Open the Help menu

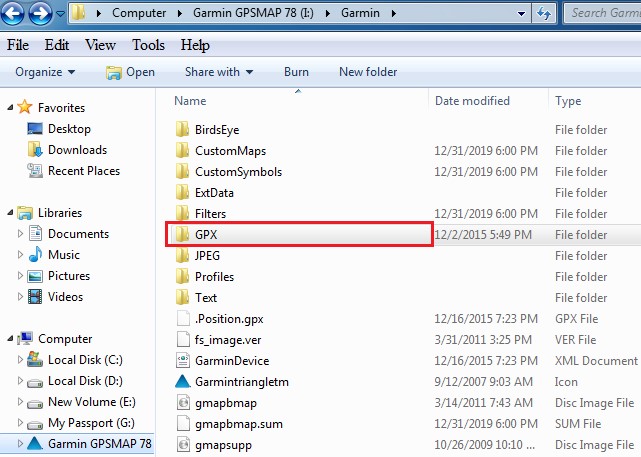pyautogui.click(x=195, y=45)
